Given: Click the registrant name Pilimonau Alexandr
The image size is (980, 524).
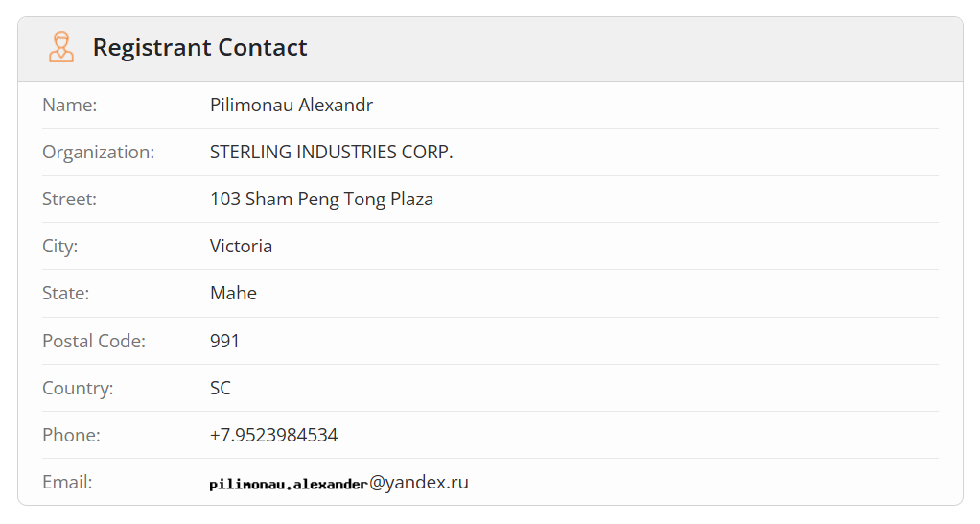Looking at the screenshot, I should (x=292, y=105).
